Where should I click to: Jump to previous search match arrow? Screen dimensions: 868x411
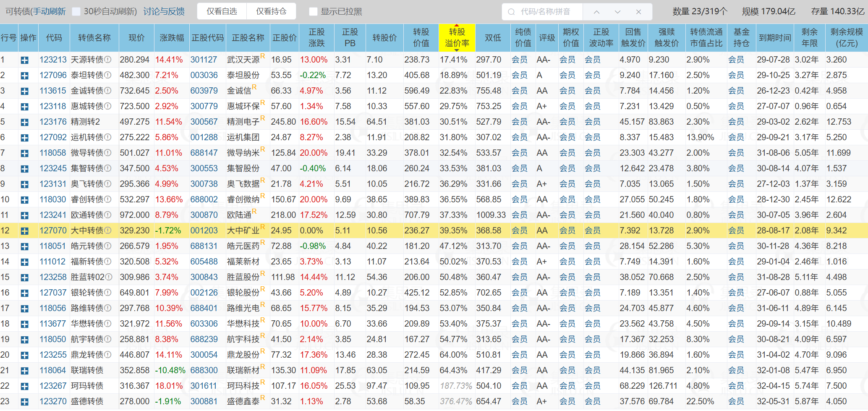click(x=596, y=12)
